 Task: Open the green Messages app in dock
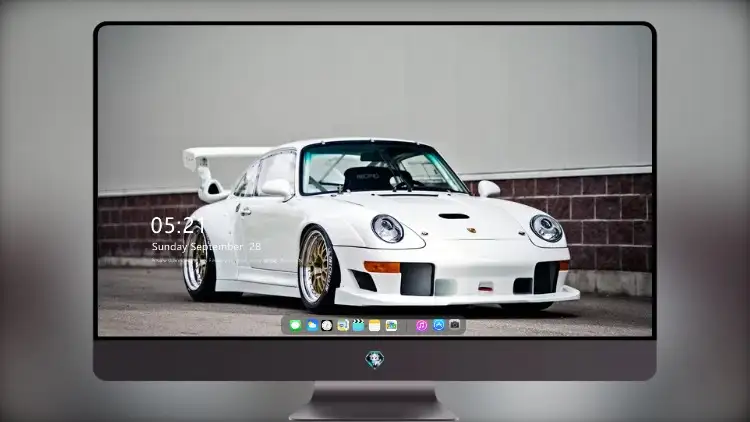click(x=295, y=326)
